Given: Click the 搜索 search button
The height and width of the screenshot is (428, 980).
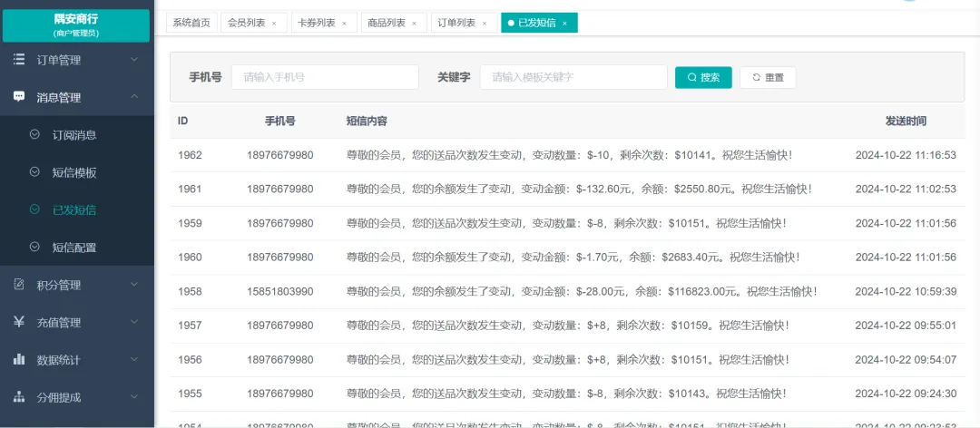Looking at the screenshot, I should [x=703, y=78].
